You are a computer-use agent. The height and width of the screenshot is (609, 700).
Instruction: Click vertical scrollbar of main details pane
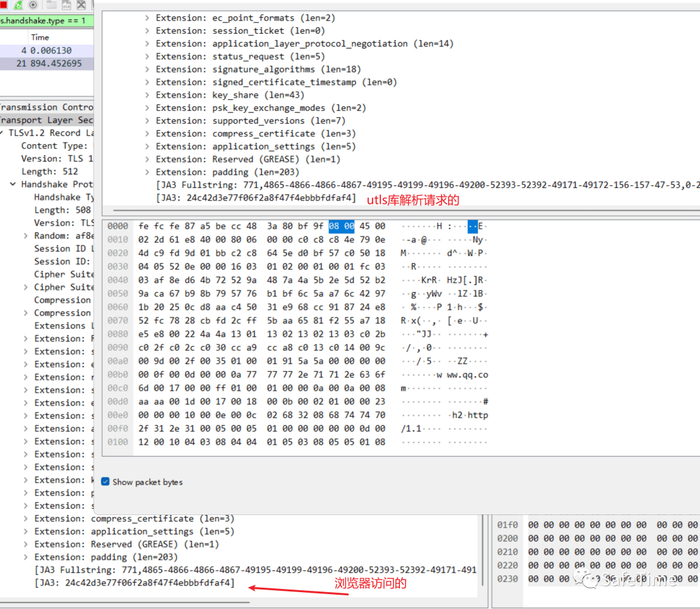(483, 549)
